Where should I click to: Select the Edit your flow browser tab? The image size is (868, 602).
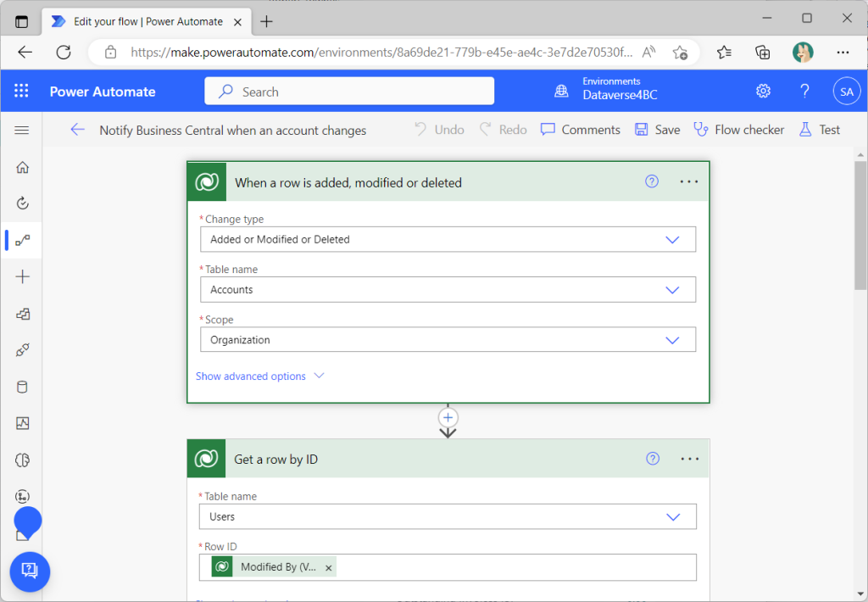point(147,21)
